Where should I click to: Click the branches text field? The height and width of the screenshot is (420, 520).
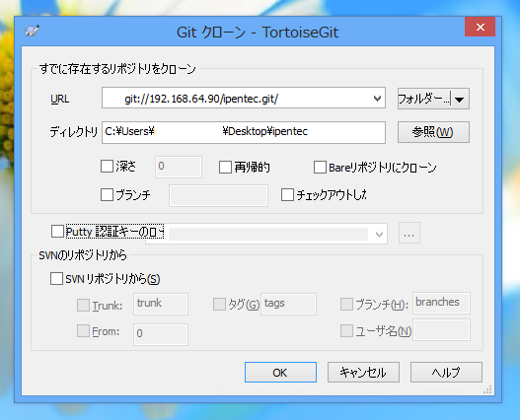coord(441,303)
